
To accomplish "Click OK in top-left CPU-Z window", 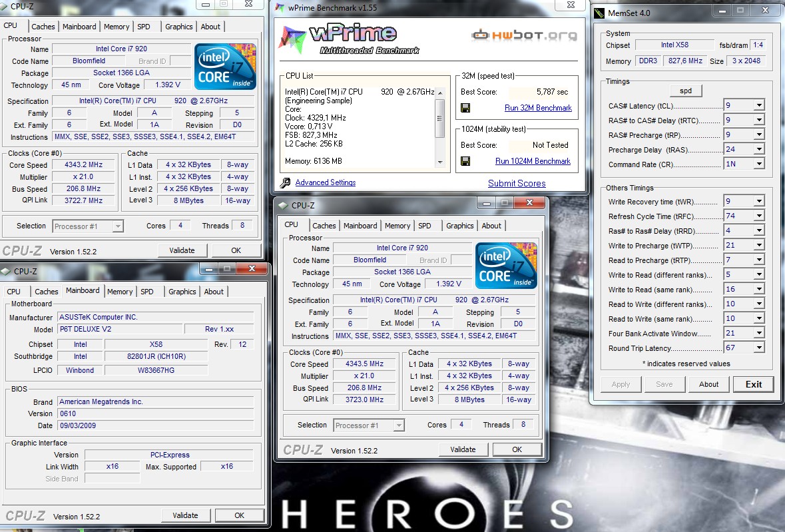I will click(x=236, y=250).
